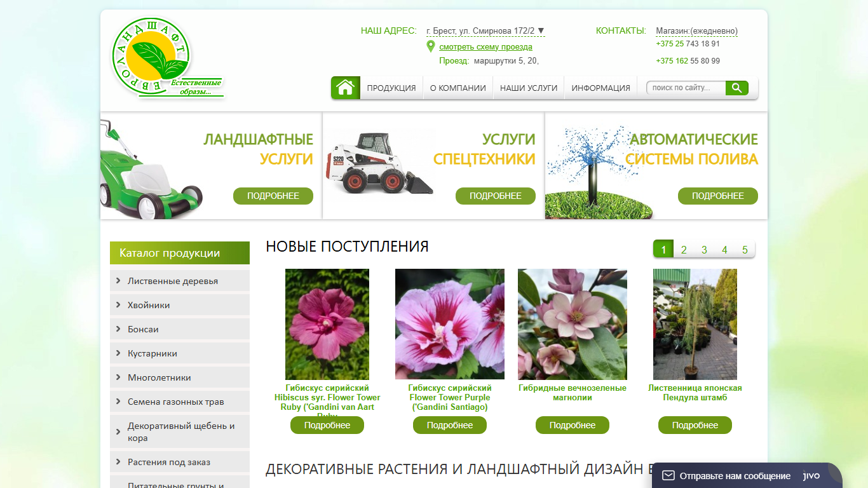This screenshot has width=868, height=488.
Task: Click Подробнее under Ландшафтные услуги
Action: click(273, 196)
